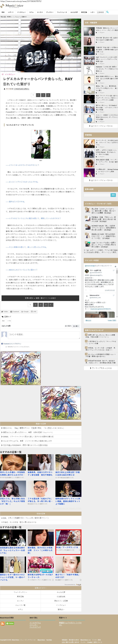Screen dimensions: 118x644
Task: Click 埋め込む link in Twitter widget
Action: tap(88, 320)
